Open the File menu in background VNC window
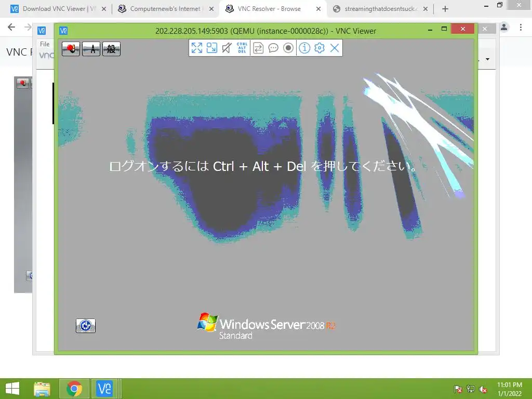The width and height of the screenshot is (532, 399). point(45,44)
